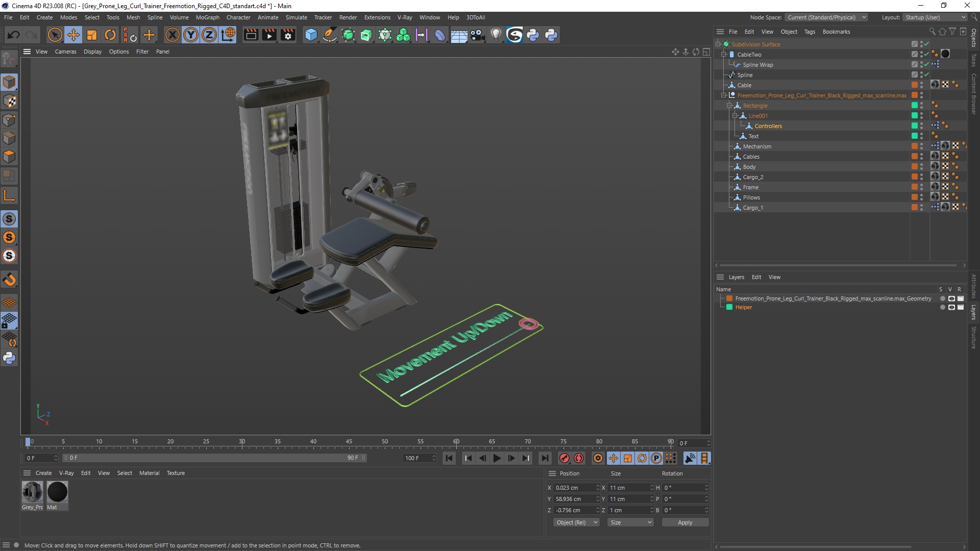Image resolution: width=980 pixels, height=551 pixels.
Task: Enable Edges mode in left toolbar
Action: tap(9, 138)
